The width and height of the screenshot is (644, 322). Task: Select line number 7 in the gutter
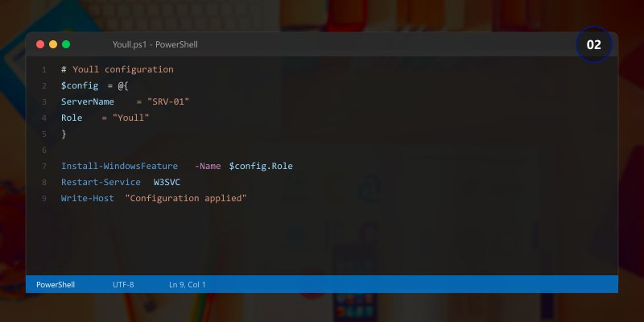(44, 166)
